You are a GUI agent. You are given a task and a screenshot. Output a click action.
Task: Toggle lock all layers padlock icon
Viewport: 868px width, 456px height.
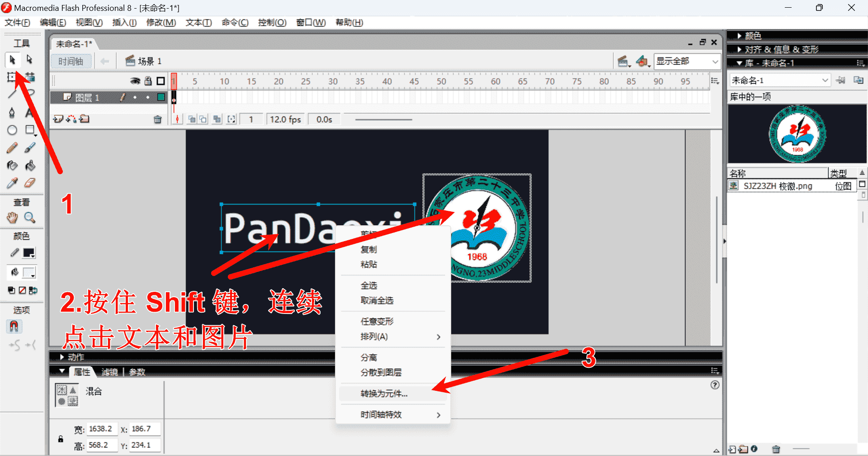148,81
